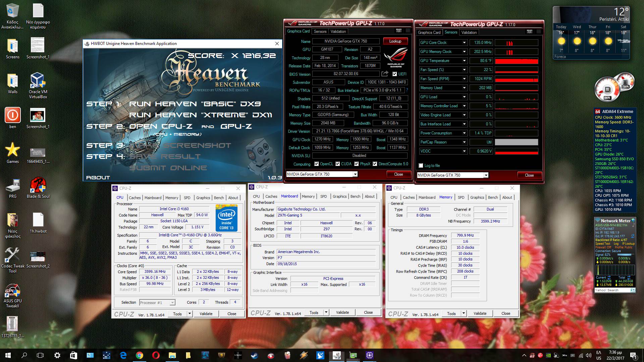
Task: Click the camera icon in GPU-Z Sensors window
Action: coord(529,32)
